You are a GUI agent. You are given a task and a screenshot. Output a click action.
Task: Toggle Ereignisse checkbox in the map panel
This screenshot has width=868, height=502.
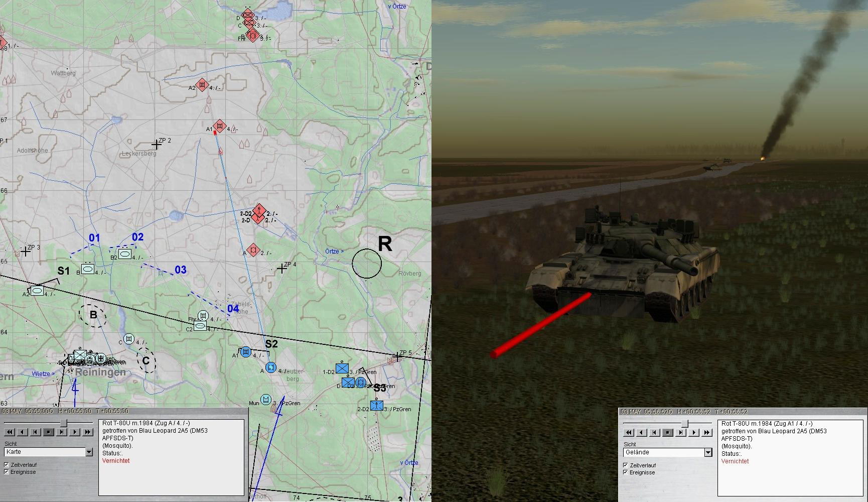[7, 472]
